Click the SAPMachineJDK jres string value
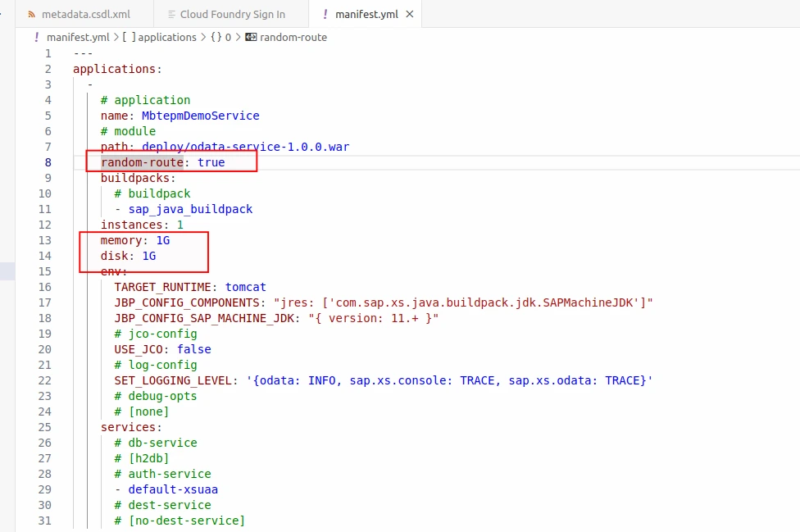The width and height of the screenshot is (800, 532). pyautogui.click(x=463, y=302)
